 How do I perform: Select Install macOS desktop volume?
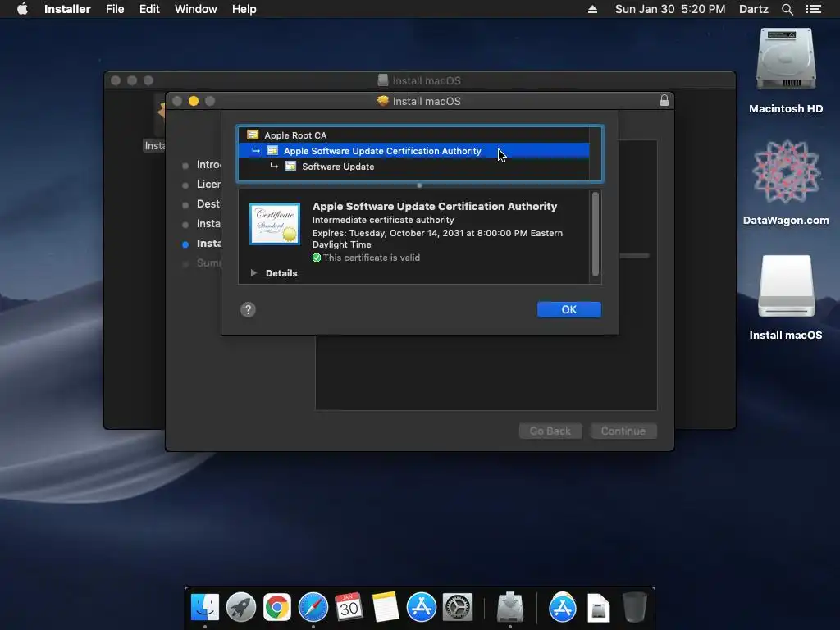785,297
